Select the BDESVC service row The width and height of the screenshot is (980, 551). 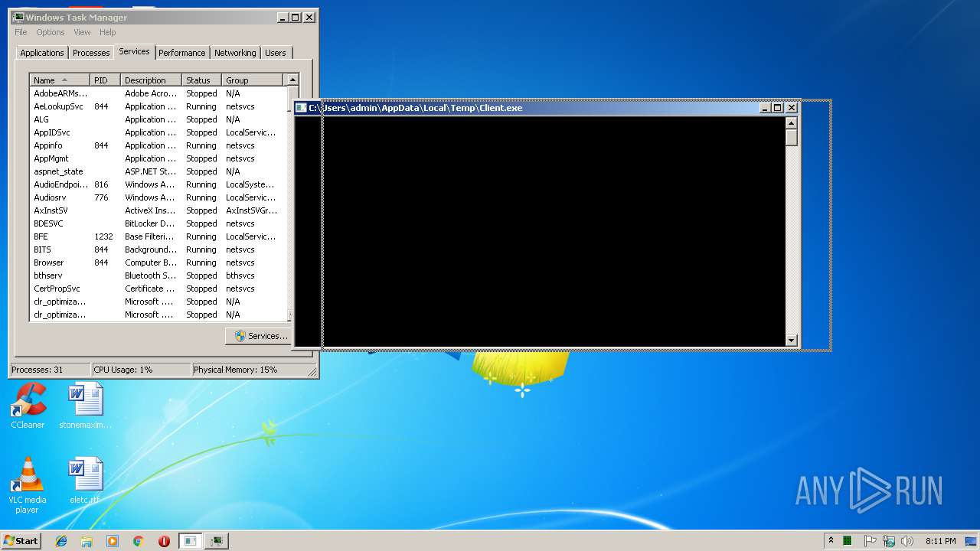158,223
